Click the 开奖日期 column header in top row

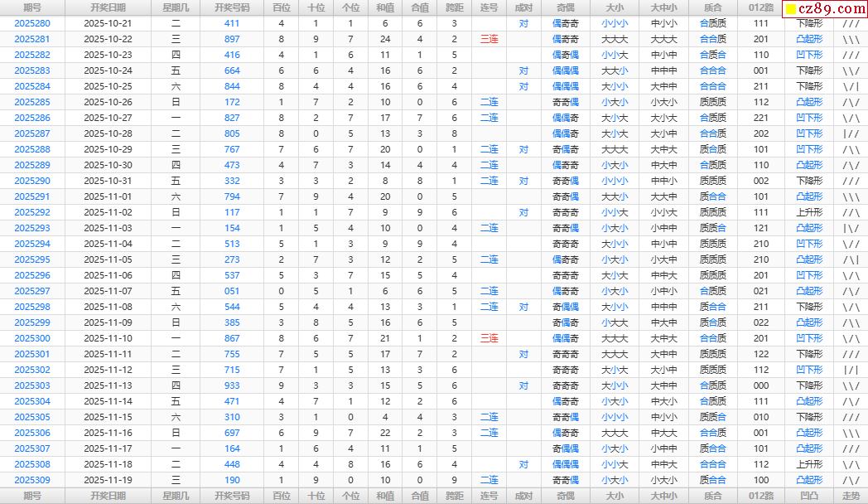point(108,7)
